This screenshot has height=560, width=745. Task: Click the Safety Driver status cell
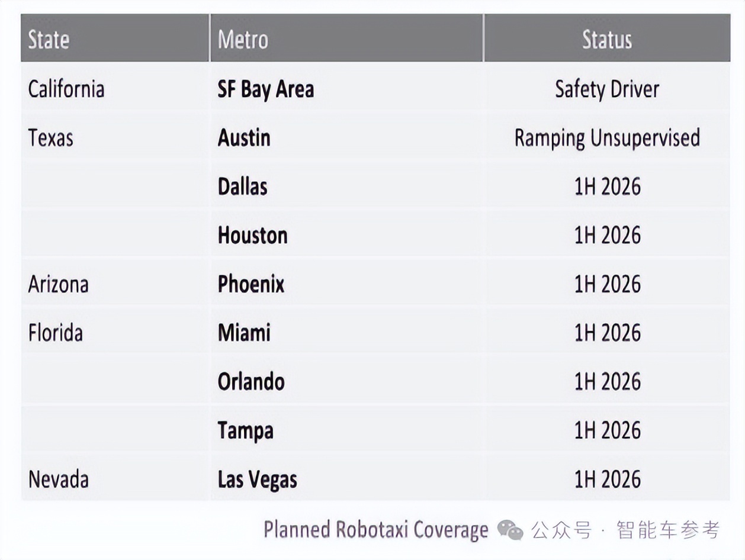[607, 89]
